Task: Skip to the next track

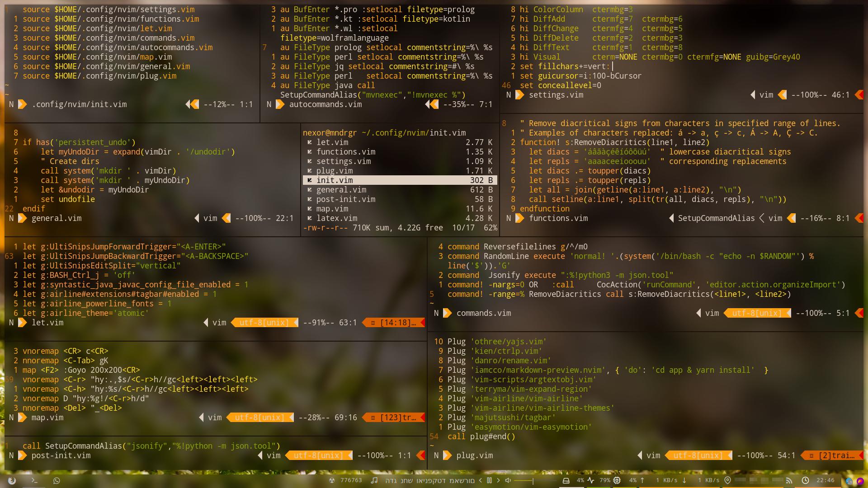Action: [x=498, y=481]
